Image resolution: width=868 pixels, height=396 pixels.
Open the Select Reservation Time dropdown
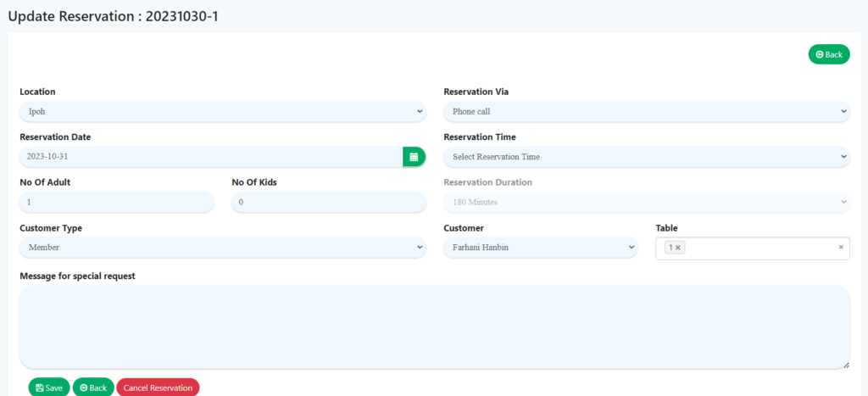pos(646,157)
